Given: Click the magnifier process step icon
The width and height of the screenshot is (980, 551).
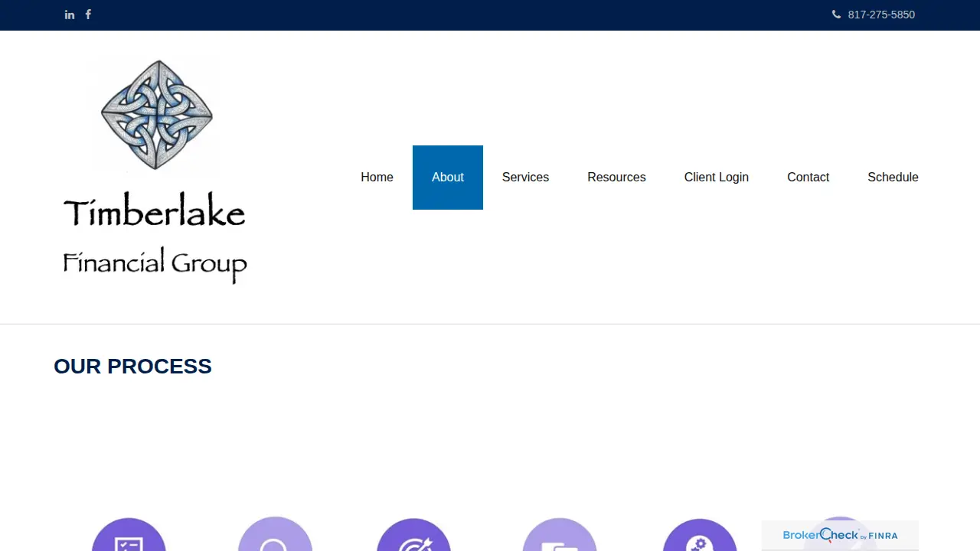Looking at the screenshot, I should click(x=275, y=535).
